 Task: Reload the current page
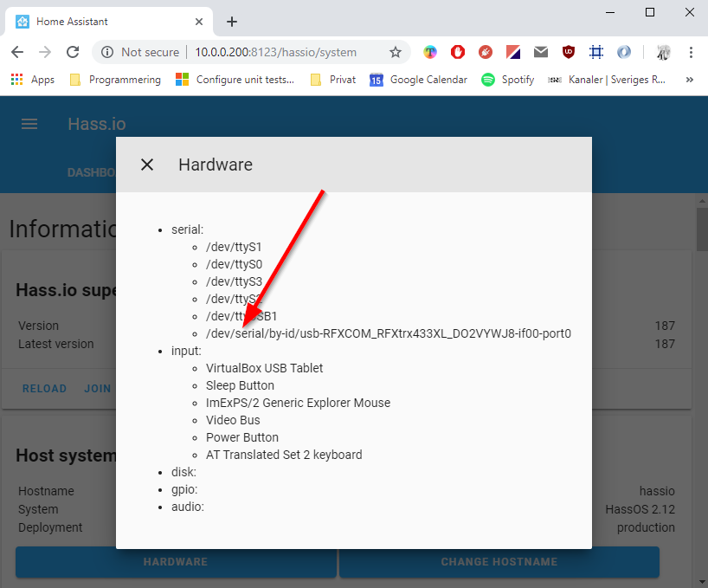[72, 52]
